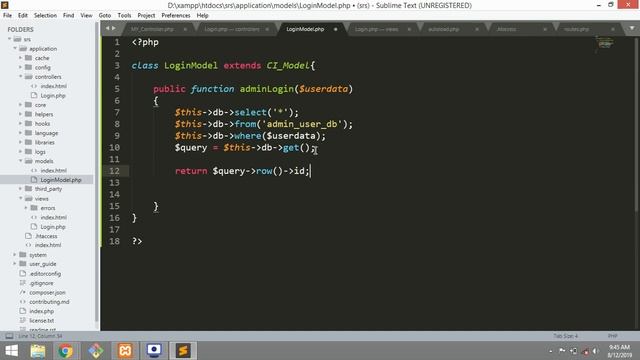This screenshot has width=640, height=360.
Task: Open the Project menu
Action: (x=146, y=16)
